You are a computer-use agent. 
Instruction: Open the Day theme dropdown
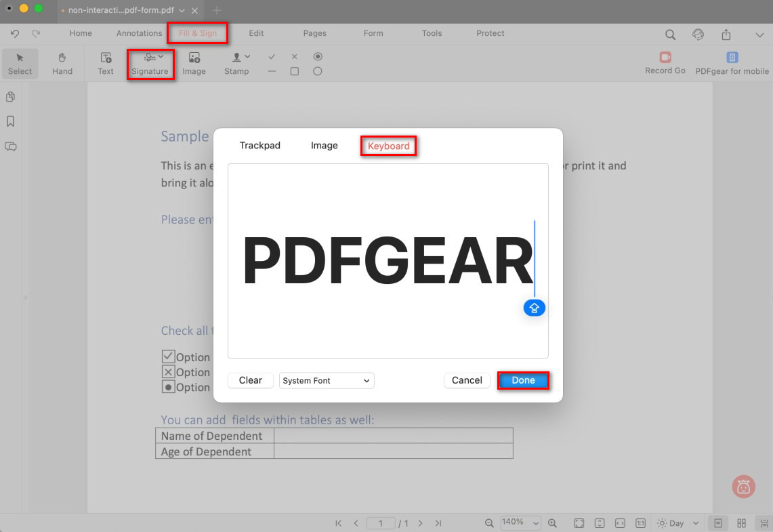678,523
